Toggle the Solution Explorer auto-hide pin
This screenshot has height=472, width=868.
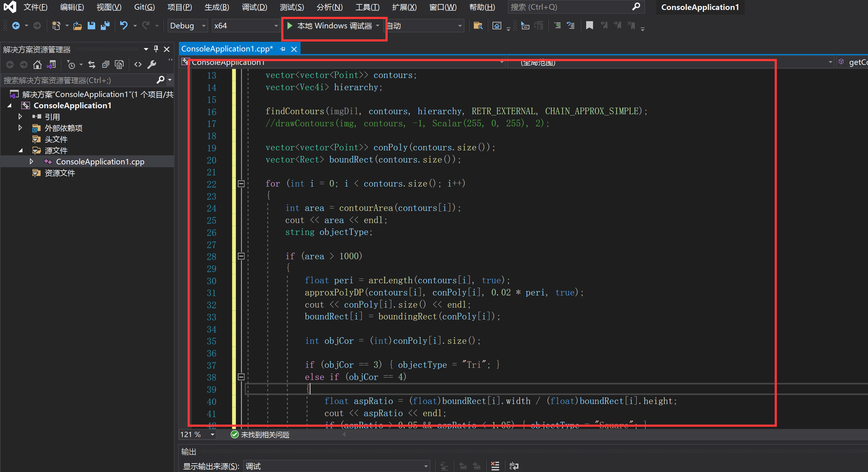pos(156,49)
